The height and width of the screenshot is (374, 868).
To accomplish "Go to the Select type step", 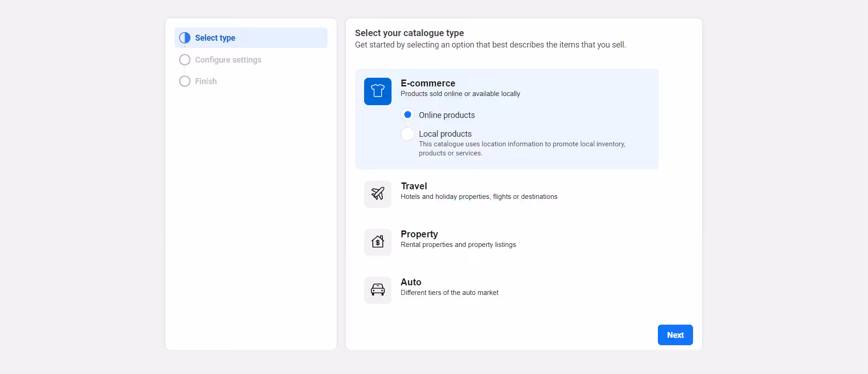I will tap(251, 38).
